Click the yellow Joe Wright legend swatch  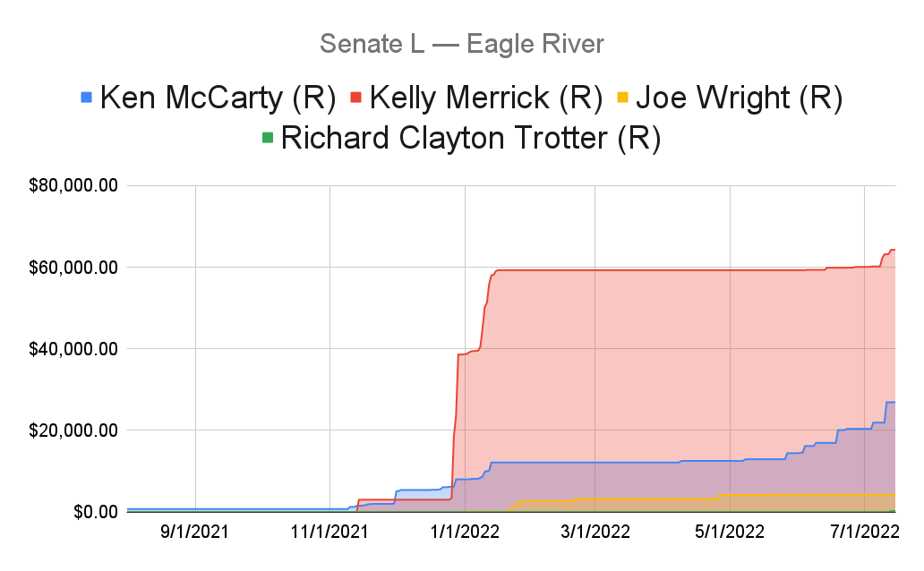click(x=623, y=98)
